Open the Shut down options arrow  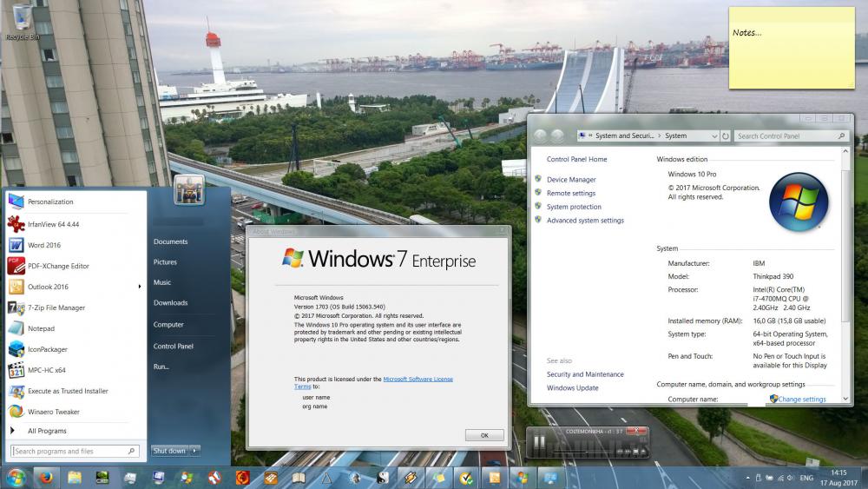click(x=194, y=451)
